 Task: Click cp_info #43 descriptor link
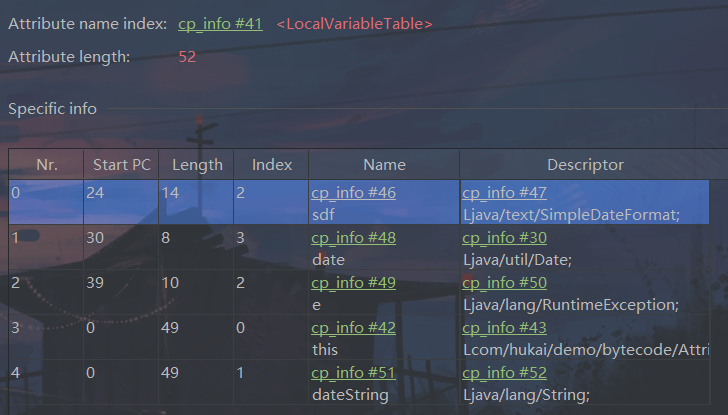pyautogui.click(x=504, y=328)
